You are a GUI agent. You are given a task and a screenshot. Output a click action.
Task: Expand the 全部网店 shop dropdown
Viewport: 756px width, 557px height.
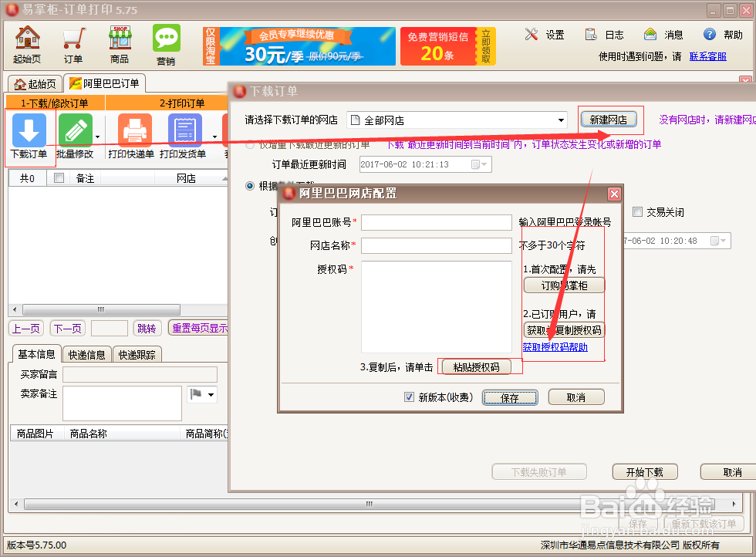[x=562, y=120]
